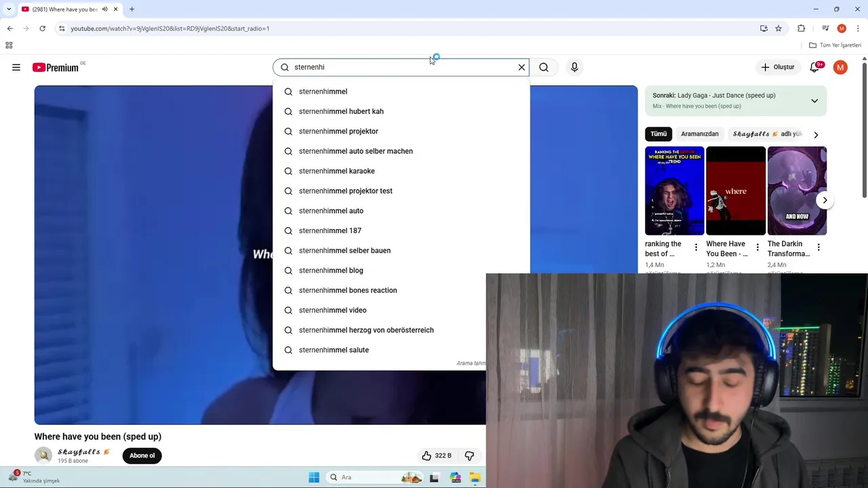Choose the 'sternenhimmel blog' suggestion
Image resolution: width=868 pixels, height=488 pixels.
pos(401,270)
